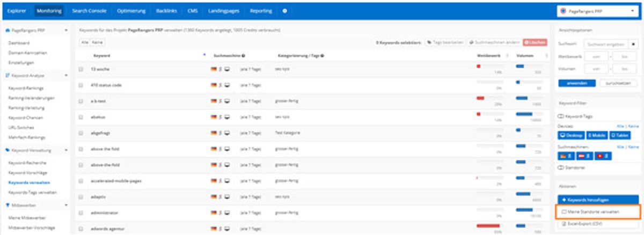The height and width of the screenshot is (235, 644).
Task: Click the Keyword-Analyse section icon in sidebar
Action: coord(6,76)
